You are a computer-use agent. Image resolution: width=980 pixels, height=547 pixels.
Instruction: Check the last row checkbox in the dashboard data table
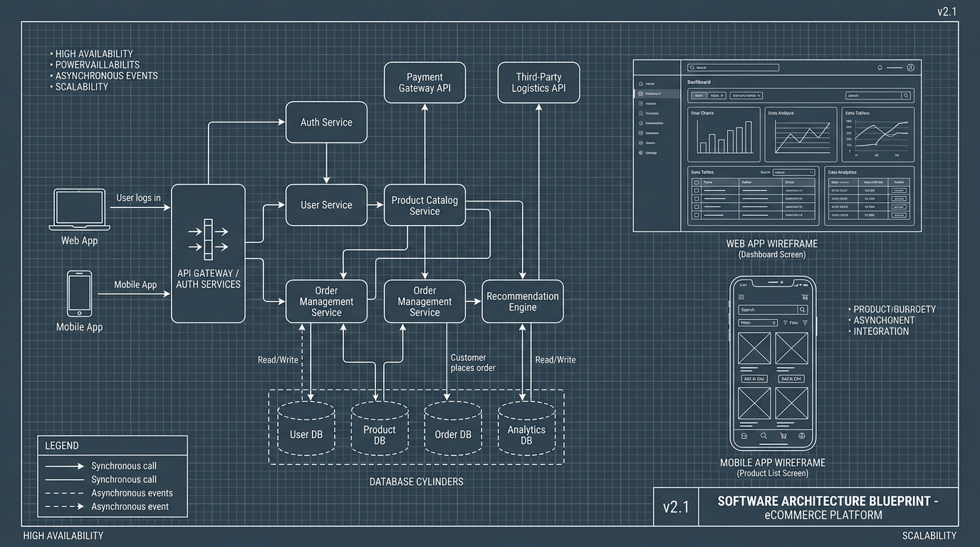pyautogui.click(x=697, y=214)
